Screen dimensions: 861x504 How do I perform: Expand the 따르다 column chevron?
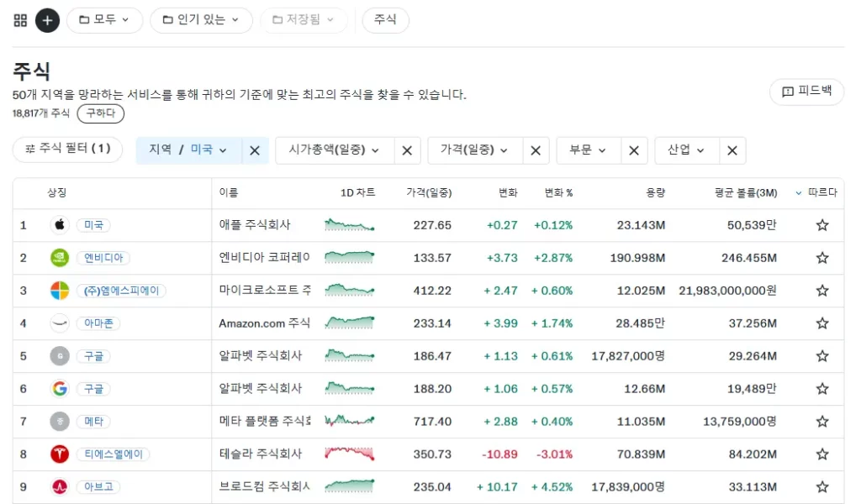(x=799, y=193)
